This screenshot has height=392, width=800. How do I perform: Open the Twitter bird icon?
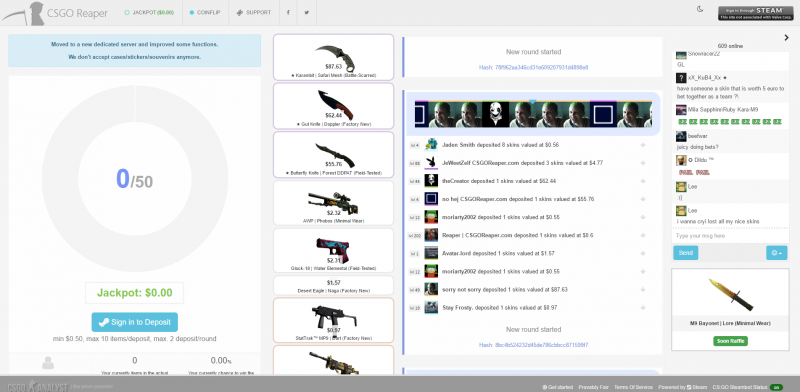(x=307, y=12)
